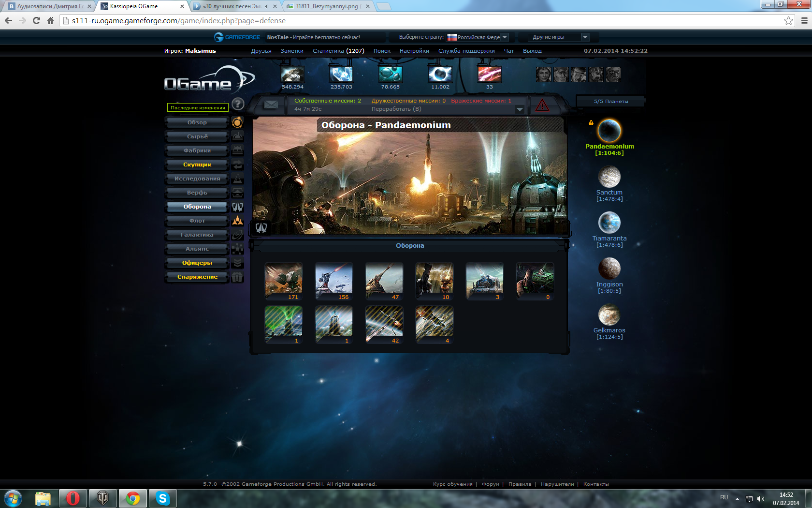Image resolution: width=812 pixels, height=508 pixels.
Task: Select gauss cannon defense with 10 units
Action: (x=435, y=281)
